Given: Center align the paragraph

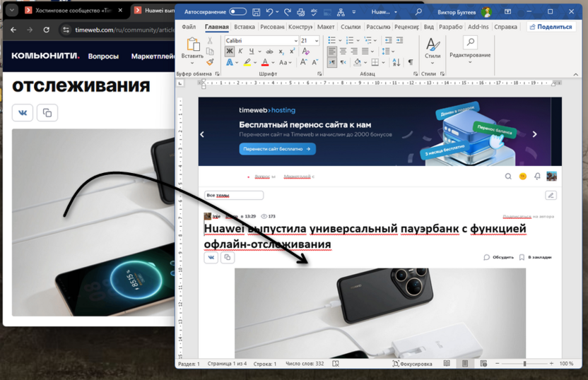Looking at the screenshot, I should (x=343, y=52).
